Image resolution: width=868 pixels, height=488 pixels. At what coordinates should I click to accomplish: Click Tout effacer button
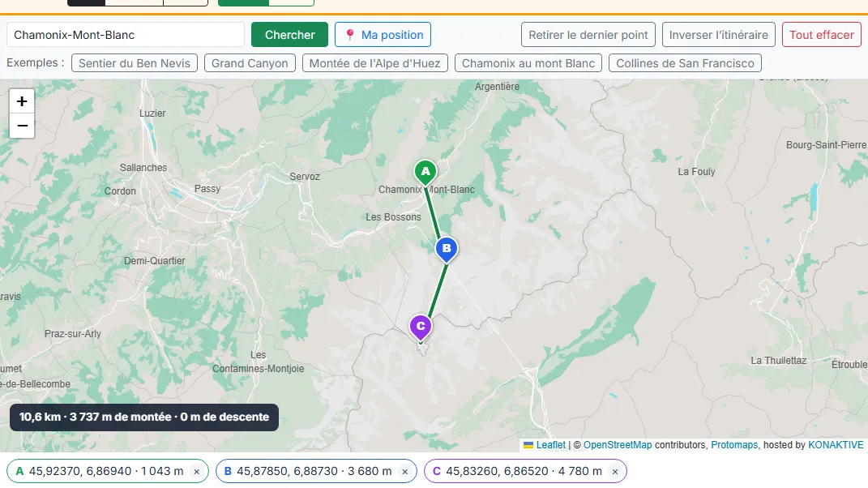click(822, 35)
